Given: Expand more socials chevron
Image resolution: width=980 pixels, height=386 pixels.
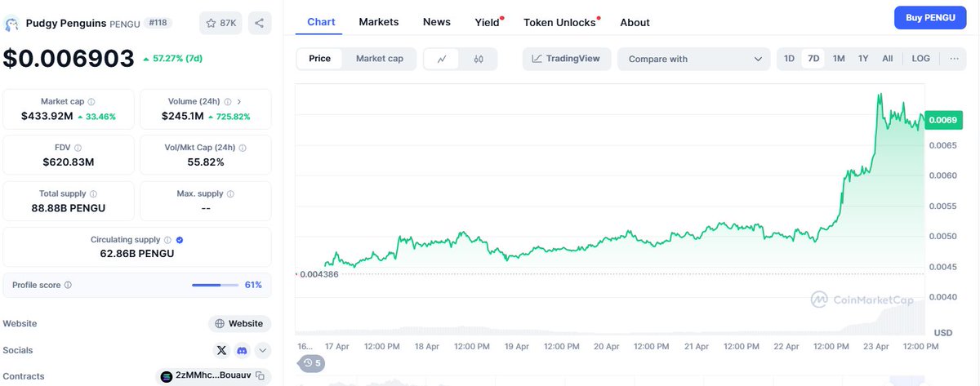Looking at the screenshot, I should point(262,350).
